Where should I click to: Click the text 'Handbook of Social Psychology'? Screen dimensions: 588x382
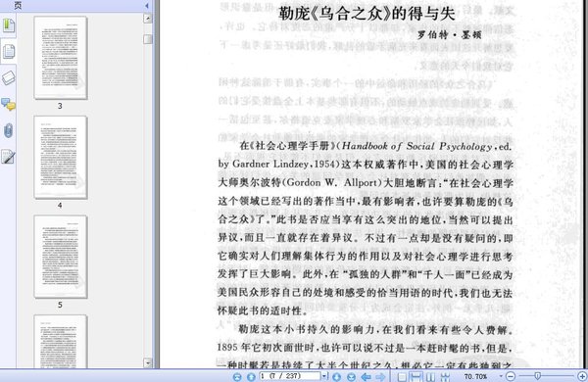pos(416,146)
